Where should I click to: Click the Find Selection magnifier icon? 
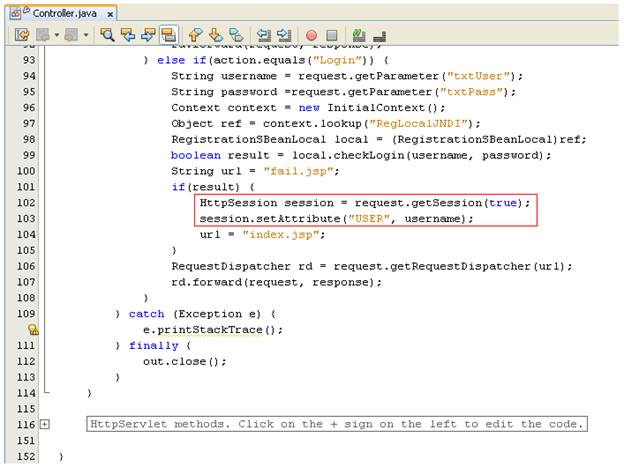click(x=107, y=35)
